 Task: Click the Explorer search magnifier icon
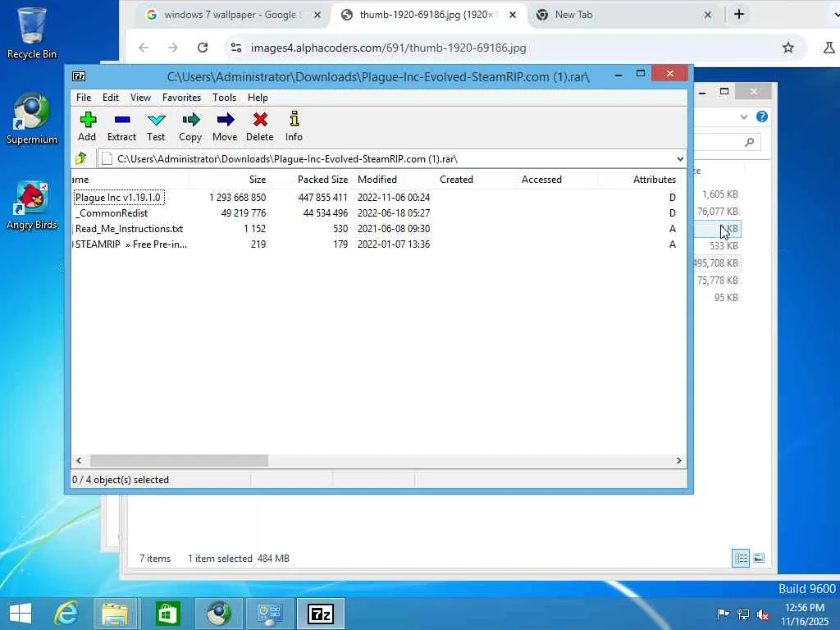click(749, 142)
